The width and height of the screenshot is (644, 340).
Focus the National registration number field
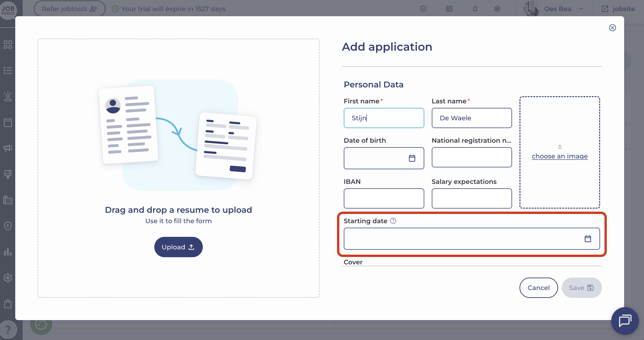471,157
